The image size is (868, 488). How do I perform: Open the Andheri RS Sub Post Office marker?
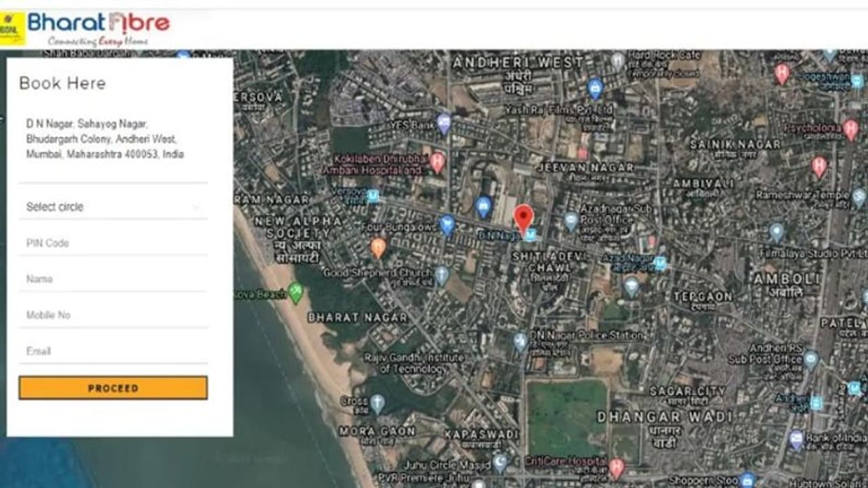pos(811,359)
